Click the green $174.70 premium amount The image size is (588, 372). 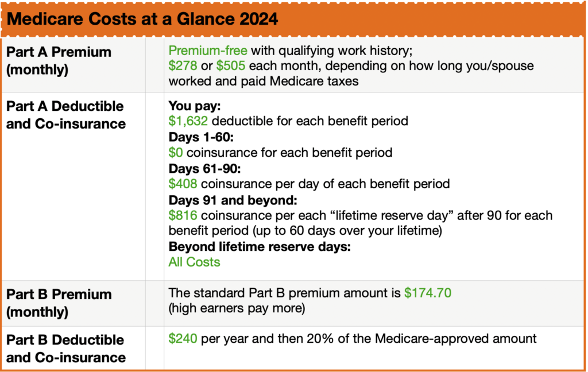(x=428, y=293)
